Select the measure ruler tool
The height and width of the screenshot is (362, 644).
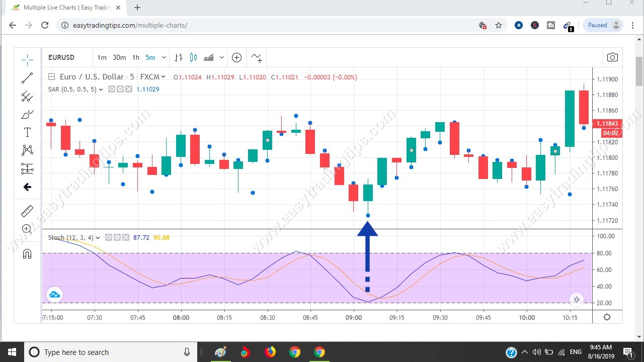click(27, 211)
